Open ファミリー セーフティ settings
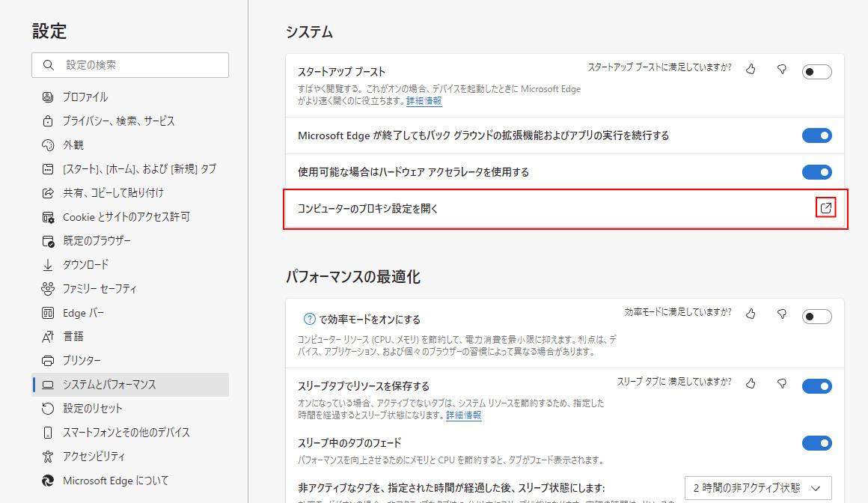Viewport: 868px width, 503px height. (130, 289)
